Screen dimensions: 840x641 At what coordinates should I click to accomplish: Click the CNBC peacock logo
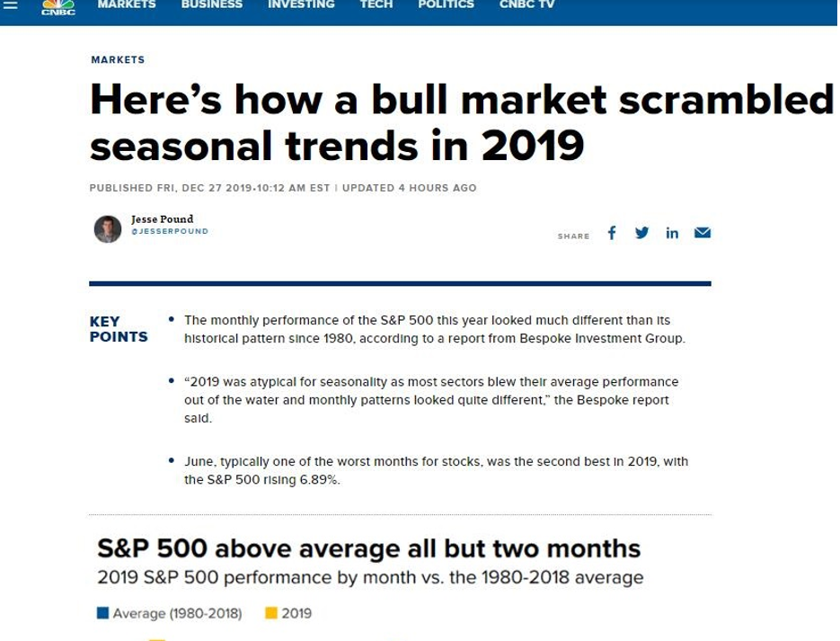click(58, 7)
